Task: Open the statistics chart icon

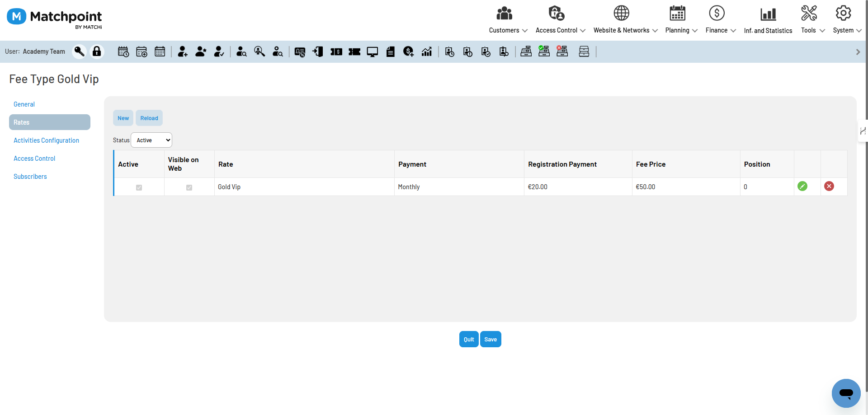Action: [x=426, y=51]
